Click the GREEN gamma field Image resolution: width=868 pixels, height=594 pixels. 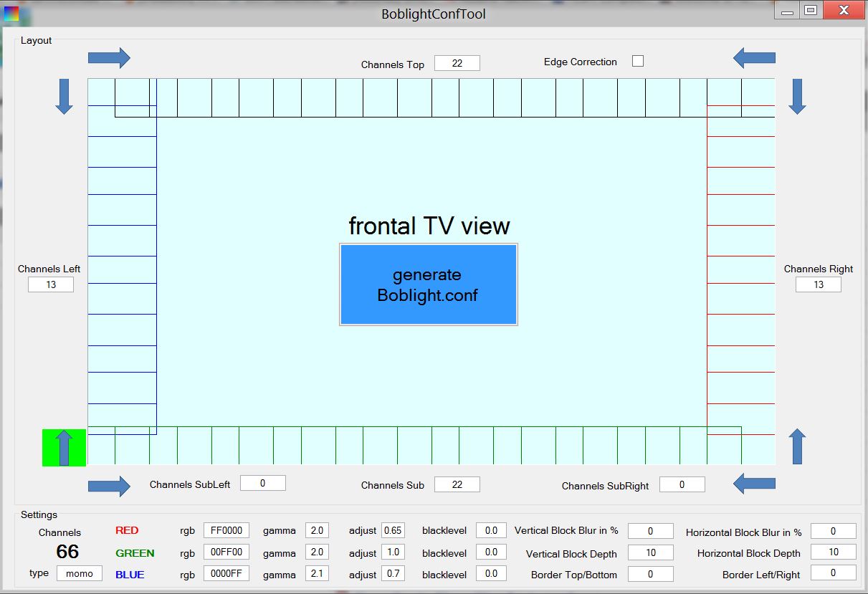tap(317, 552)
